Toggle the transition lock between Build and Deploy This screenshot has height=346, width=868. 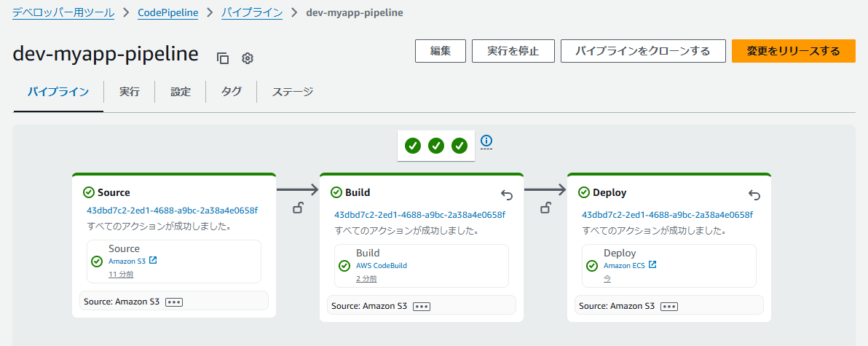click(x=545, y=209)
